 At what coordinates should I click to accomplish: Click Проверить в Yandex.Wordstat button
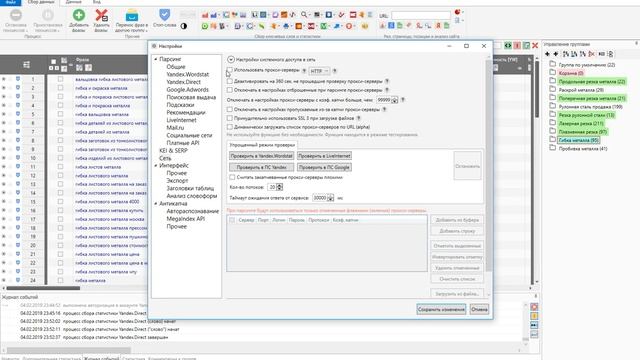pyautogui.click(x=261, y=156)
